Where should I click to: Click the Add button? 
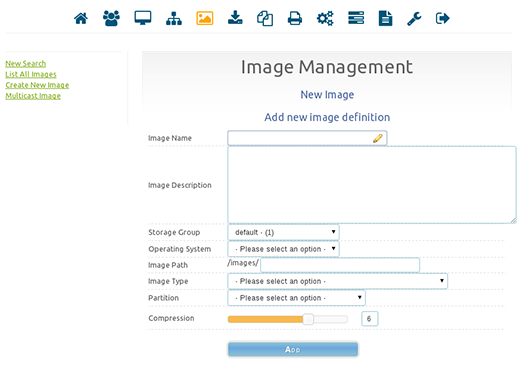click(x=293, y=349)
